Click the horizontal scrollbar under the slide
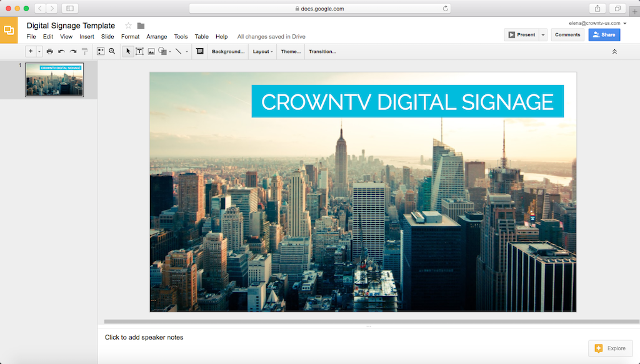The height and width of the screenshot is (364, 640). (371, 321)
